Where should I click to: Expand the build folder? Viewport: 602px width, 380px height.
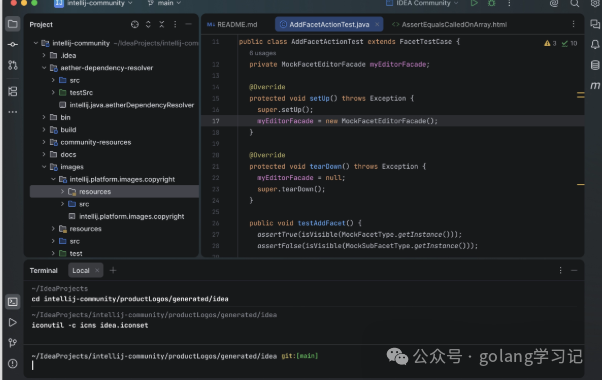click(44, 130)
